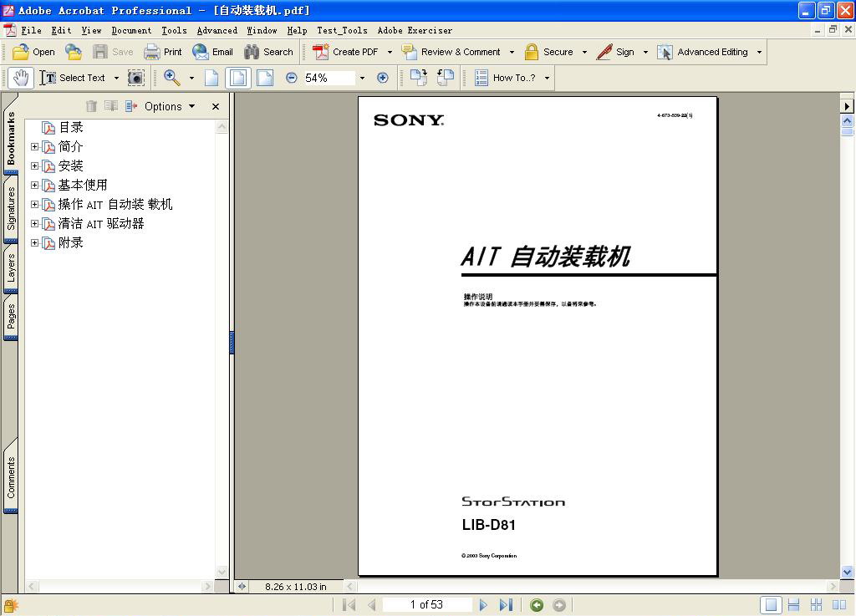The height and width of the screenshot is (616, 856).
Task: Open the Edit menu
Action: tap(61, 31)
